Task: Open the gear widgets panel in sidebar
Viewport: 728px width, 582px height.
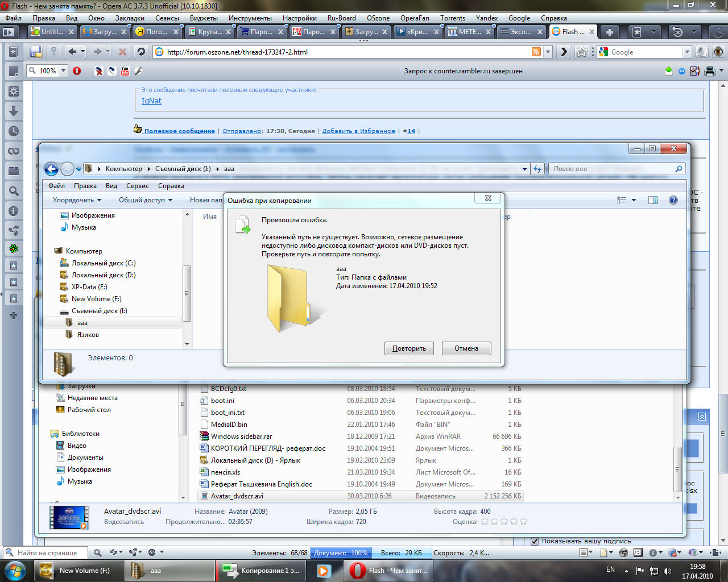Action: (x=13, y=91)
